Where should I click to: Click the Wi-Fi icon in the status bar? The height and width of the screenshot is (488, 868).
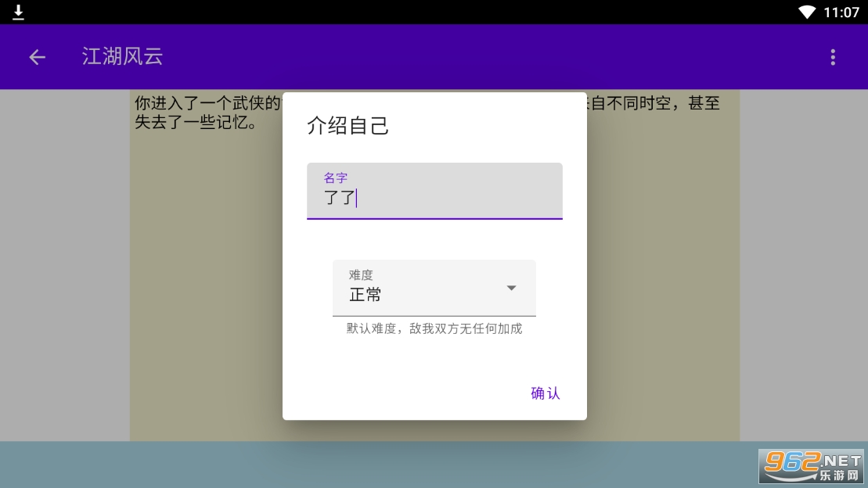(809, 12)
